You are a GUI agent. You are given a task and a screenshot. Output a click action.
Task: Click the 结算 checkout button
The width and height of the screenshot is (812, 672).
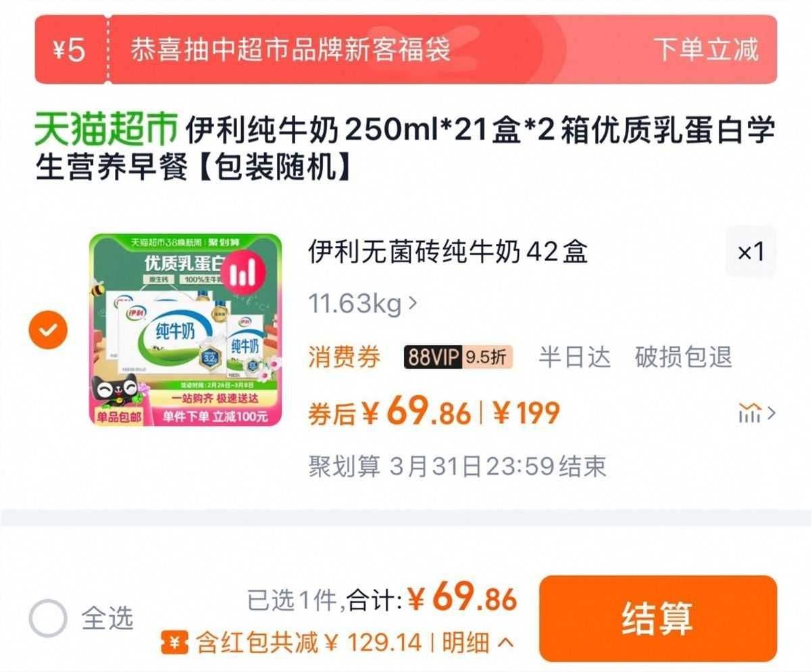click(658, 618)
